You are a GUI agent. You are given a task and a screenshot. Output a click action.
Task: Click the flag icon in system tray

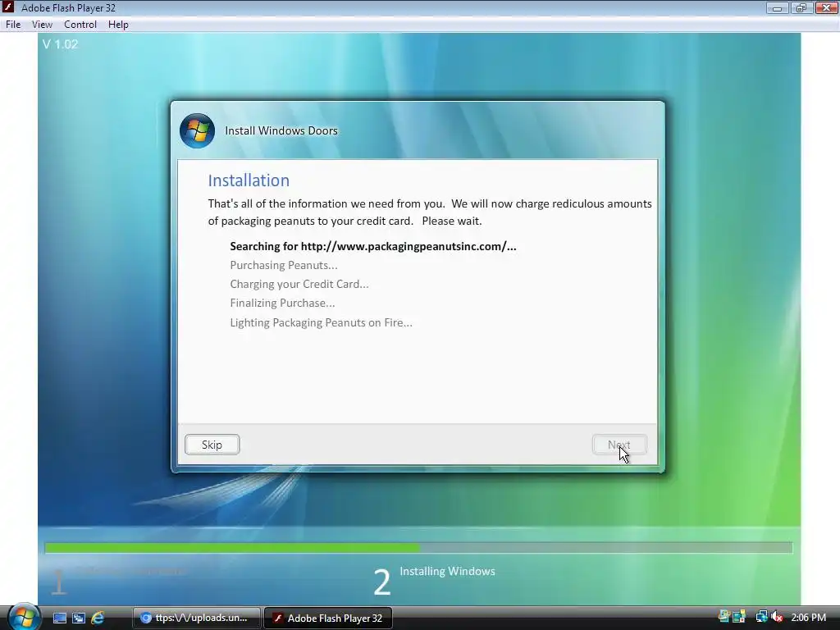(x=740, y=617)
